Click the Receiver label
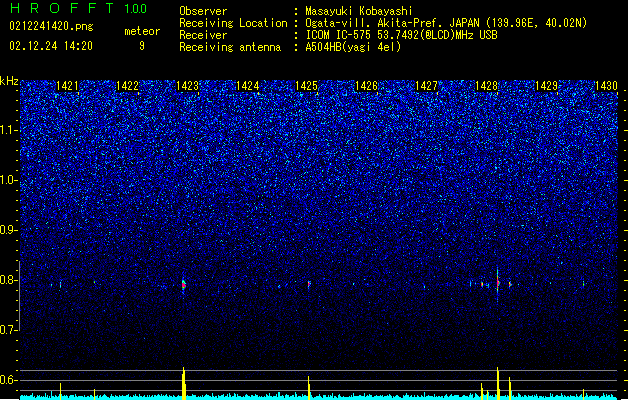Viewport: 629px width, 400px height. click(203, 35)
